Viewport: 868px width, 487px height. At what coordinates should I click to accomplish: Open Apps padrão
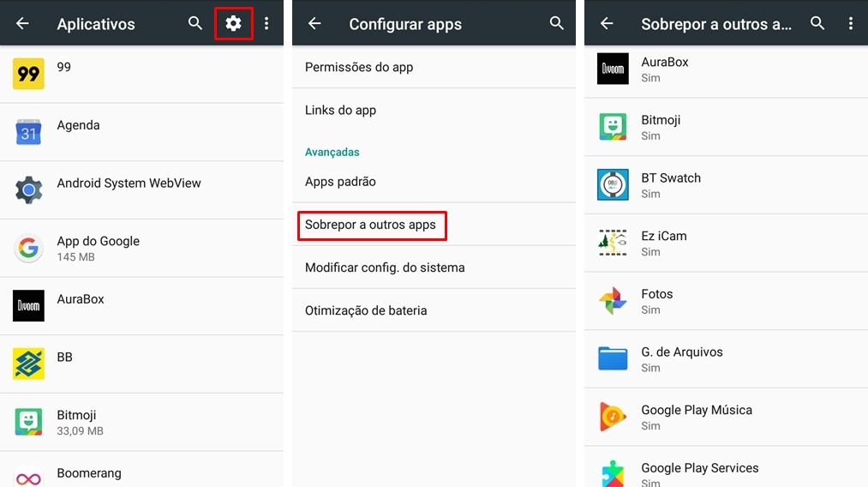(x=434, y=182)
